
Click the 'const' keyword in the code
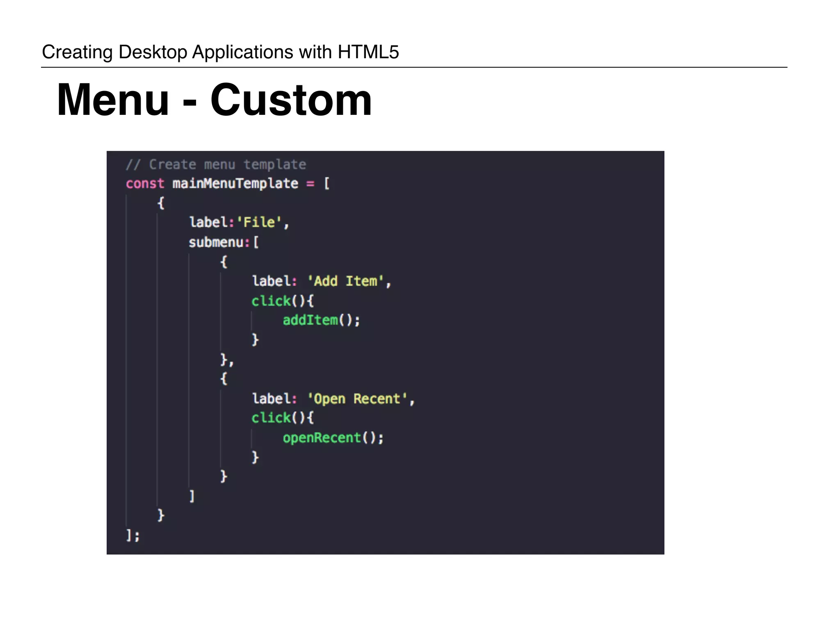point(145,183)
